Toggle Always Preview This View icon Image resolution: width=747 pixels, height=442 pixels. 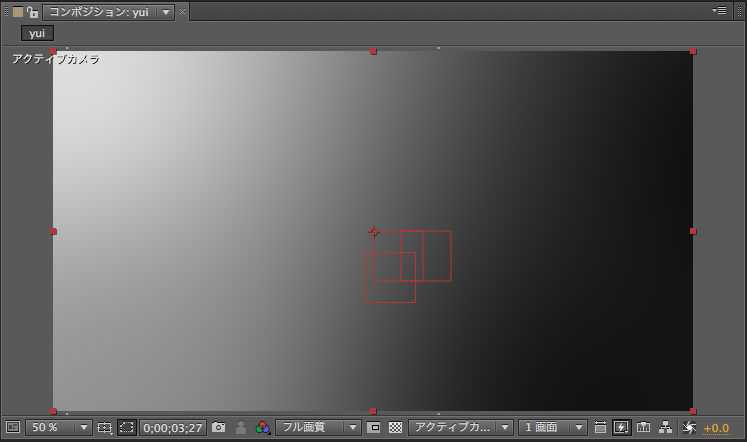click(x=13, y=427)
